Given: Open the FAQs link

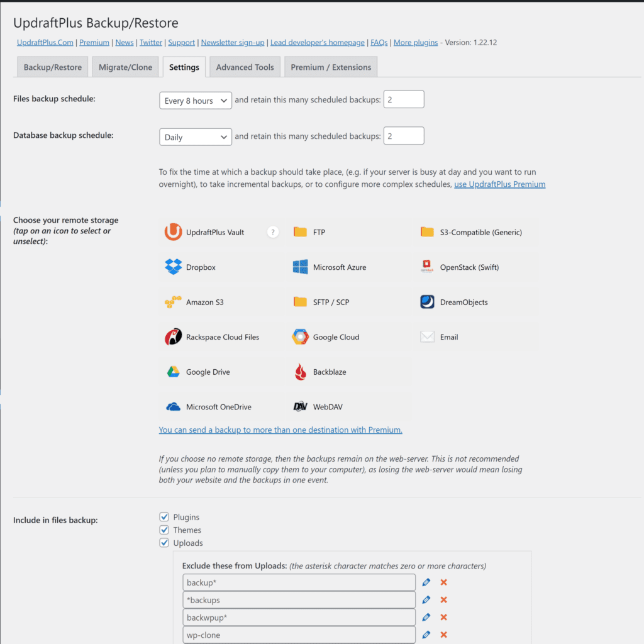Looking at the screenshot, I should tap(379, 42).
